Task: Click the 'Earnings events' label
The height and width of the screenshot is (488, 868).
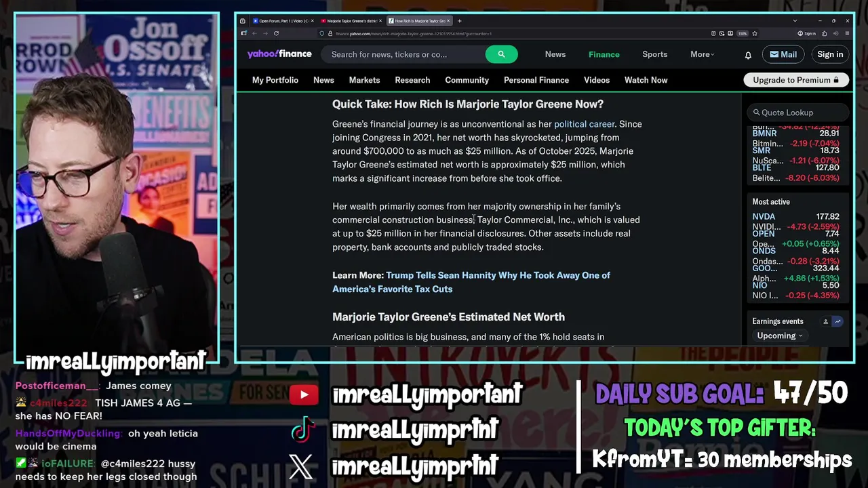Action: 778,321
